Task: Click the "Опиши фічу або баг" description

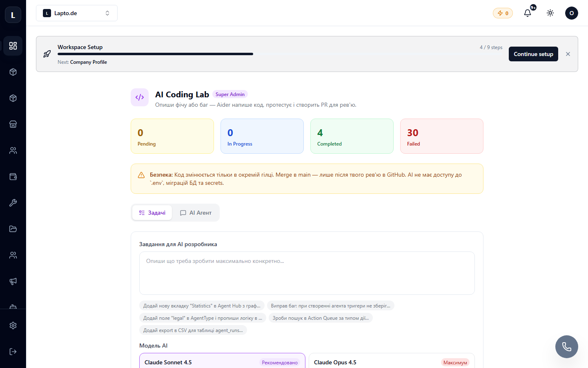Action: 256,105
